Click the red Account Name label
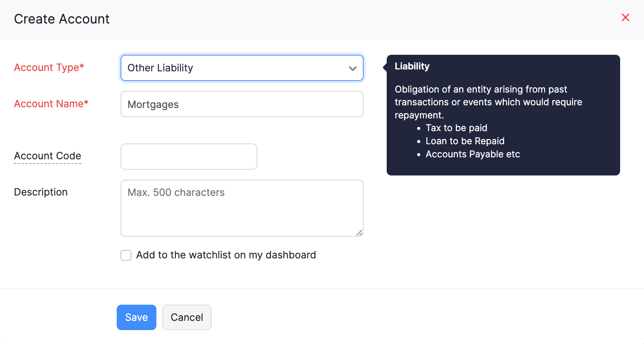Viewport: 644px width, 344px height. click(51, 103)
